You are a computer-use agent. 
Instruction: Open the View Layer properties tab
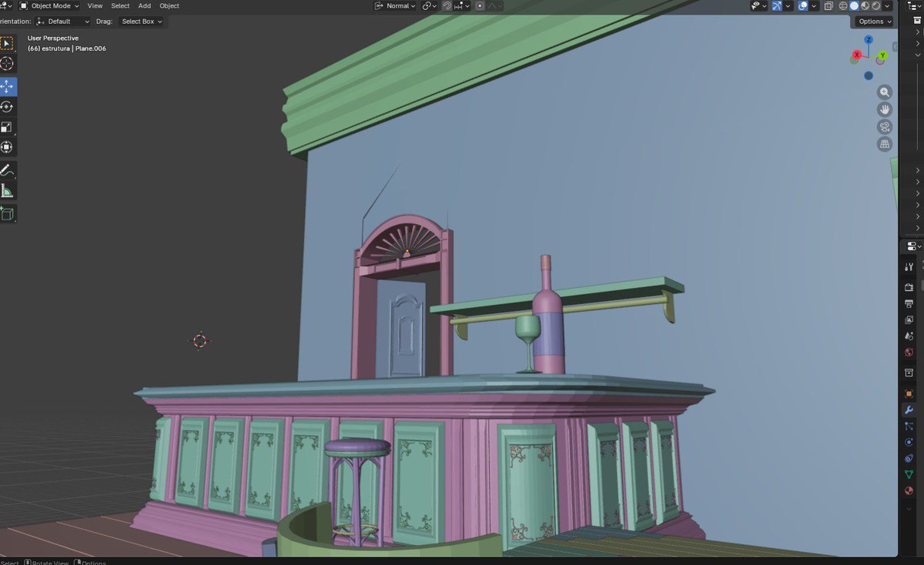coord(909,320)
